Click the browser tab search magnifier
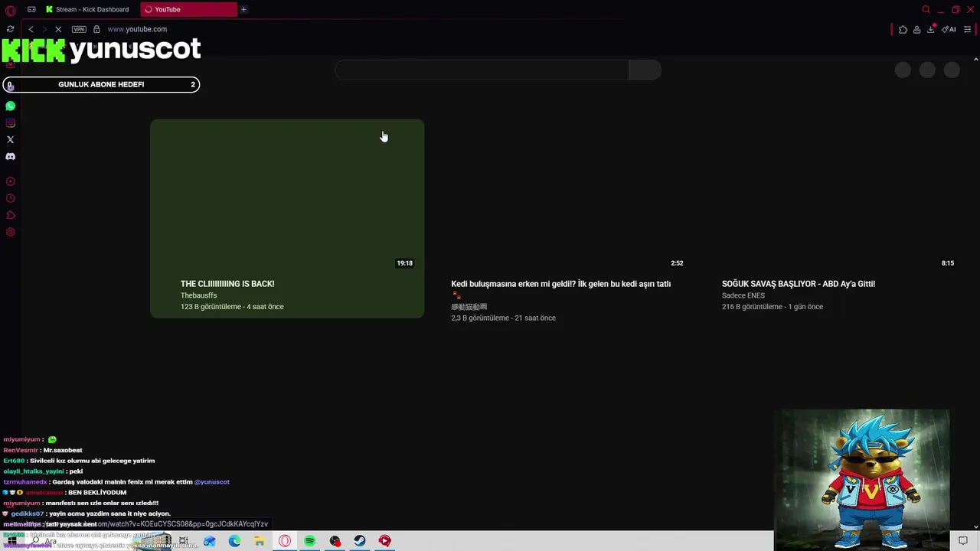980x551 pixels. pos(926,9)
